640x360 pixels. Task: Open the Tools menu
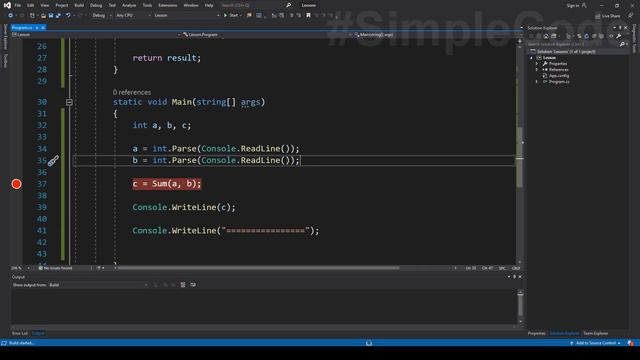tap(147, 5)
